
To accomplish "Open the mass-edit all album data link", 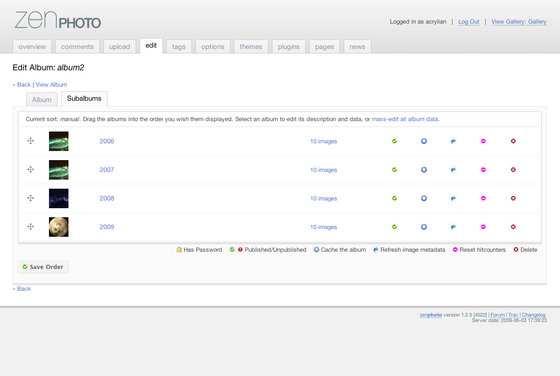I will [405, 119].
